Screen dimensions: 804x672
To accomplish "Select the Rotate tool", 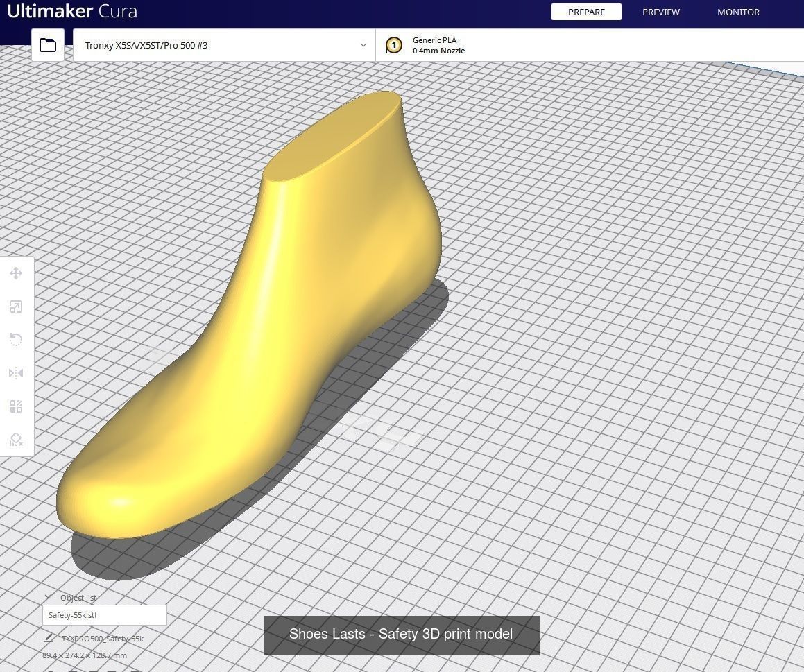I will [x=16, y=340].
